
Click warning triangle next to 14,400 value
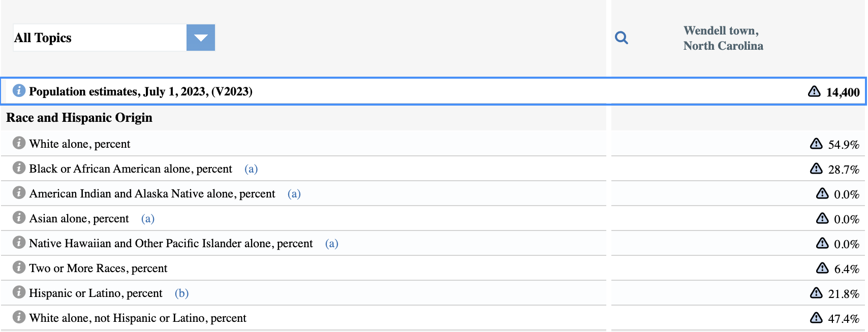tap(814, 91)
